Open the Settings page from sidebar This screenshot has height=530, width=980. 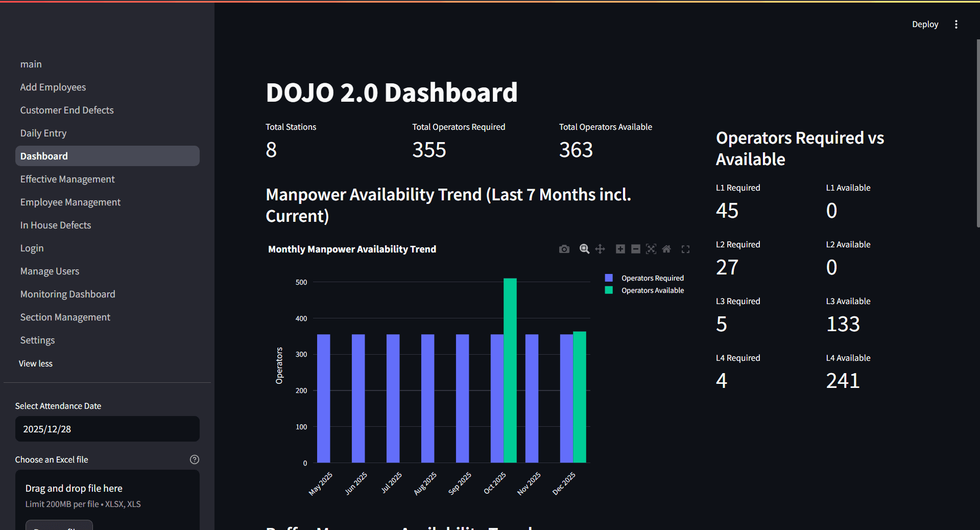coord(37,340)
